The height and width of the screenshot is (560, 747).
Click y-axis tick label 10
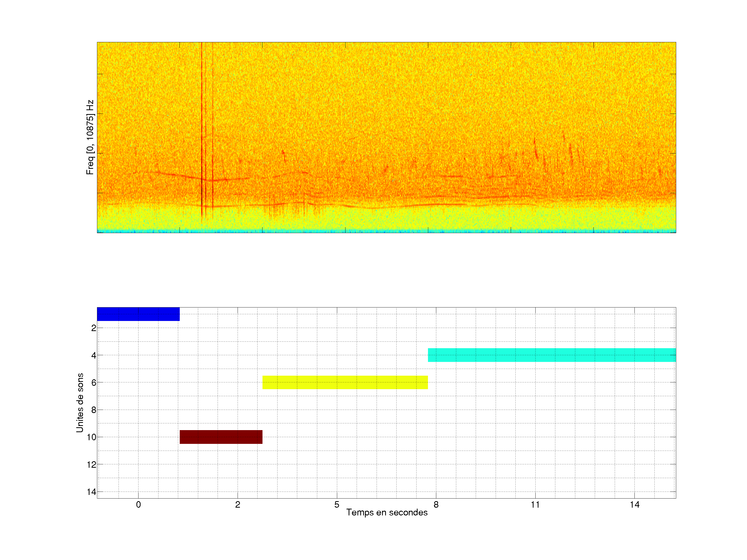click(x=91, y=437)
